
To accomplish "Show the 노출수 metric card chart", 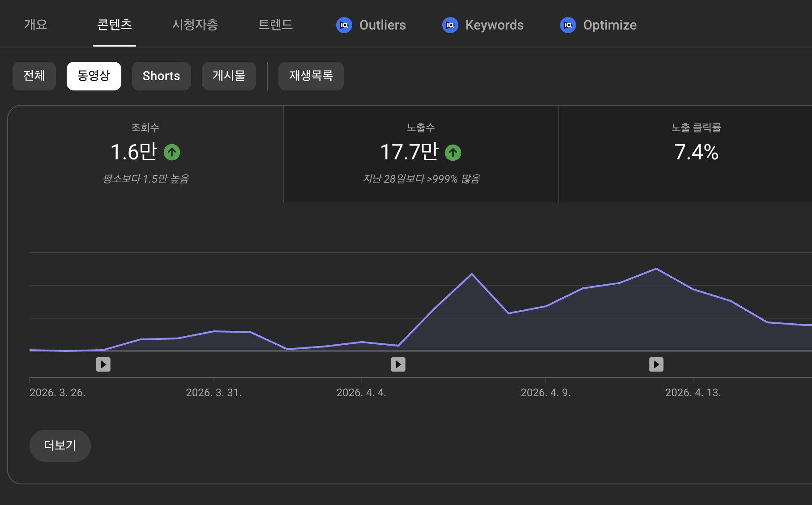I will [x=421, y=154].
